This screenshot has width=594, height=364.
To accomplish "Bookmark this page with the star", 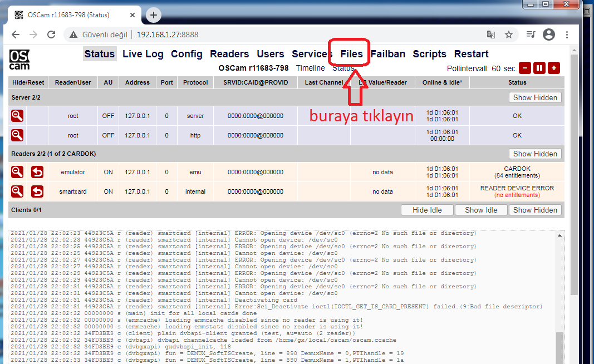I will click(509, 35).
